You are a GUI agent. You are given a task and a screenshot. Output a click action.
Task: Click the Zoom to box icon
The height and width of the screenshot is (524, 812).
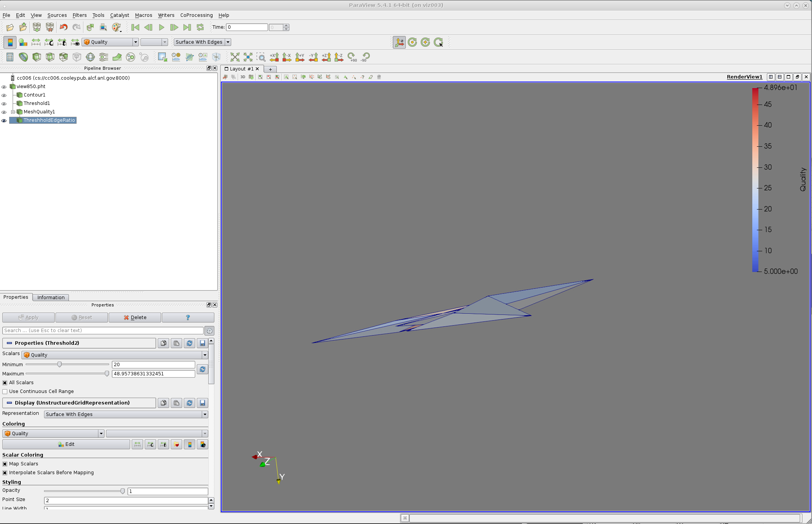261,57
